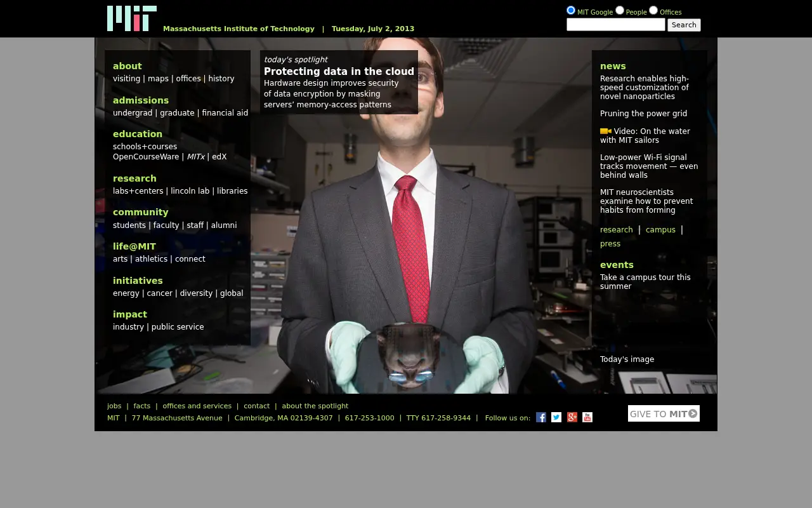Open the initiatives section heading
Viewport: 812px width, 508px height.
pyautogui.click(x=138, y=281)
